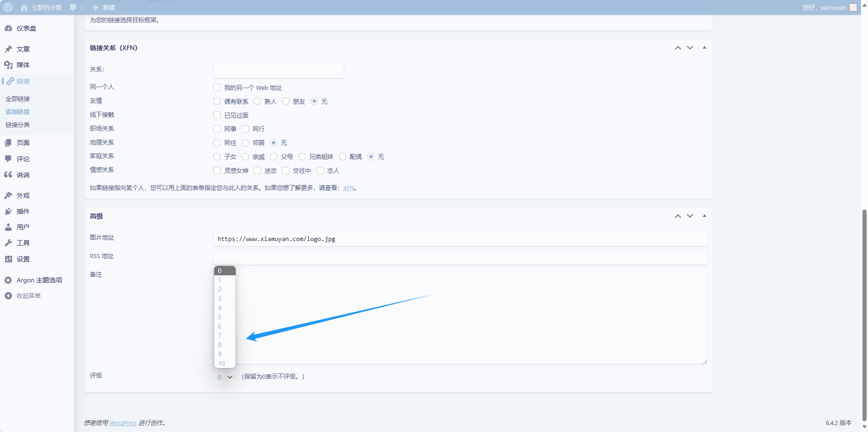868x432 pixels.
Task: Choose rating 10 in dropdown list
Action: pos(225,363)
